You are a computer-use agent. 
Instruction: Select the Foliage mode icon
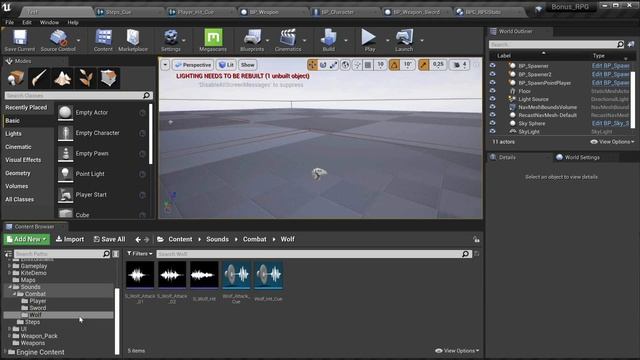tap(86, 78)
